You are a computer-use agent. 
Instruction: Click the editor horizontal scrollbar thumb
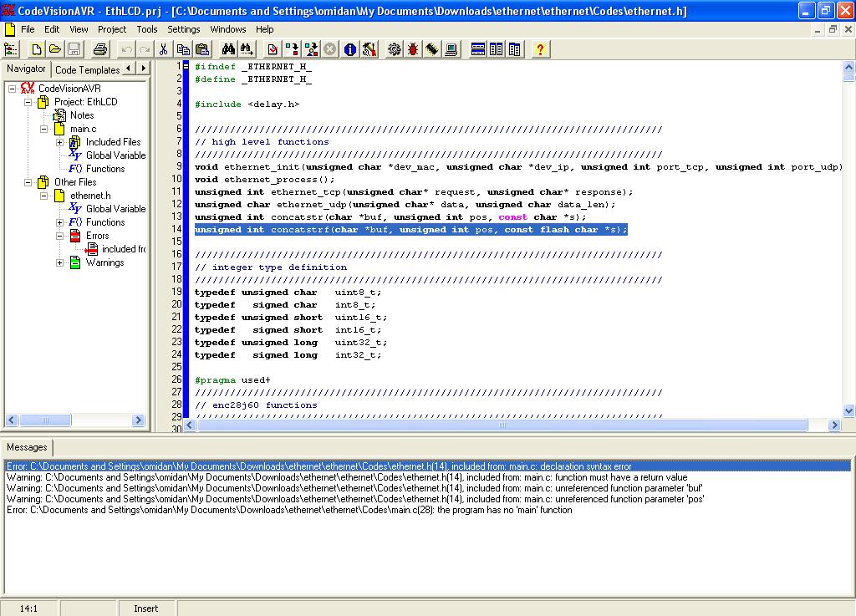[x=502, y=425]
